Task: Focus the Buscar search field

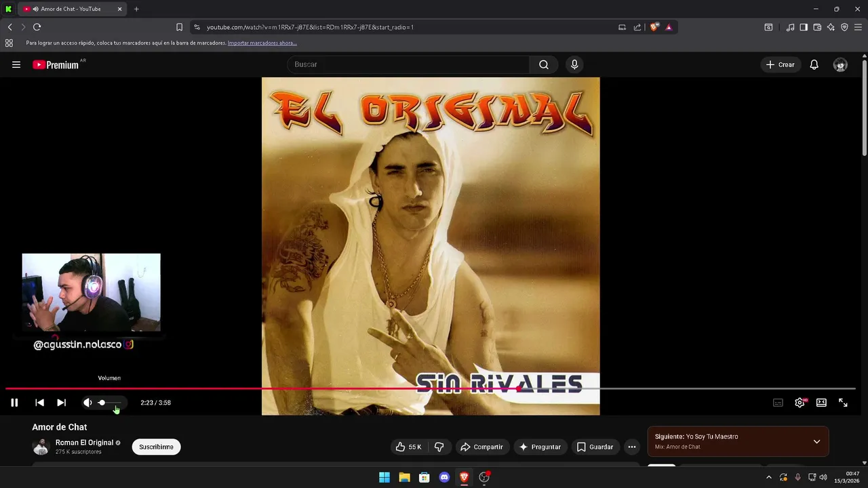Action: point(408,64)
